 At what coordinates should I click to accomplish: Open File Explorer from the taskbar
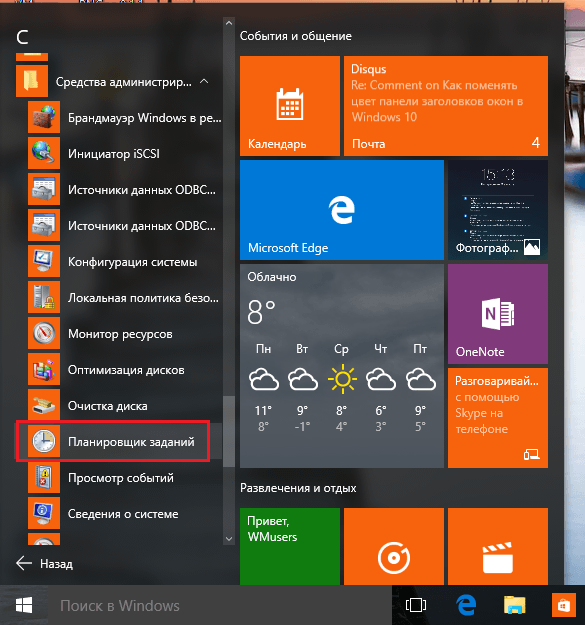pyautogui.click(x=514, y=605)
